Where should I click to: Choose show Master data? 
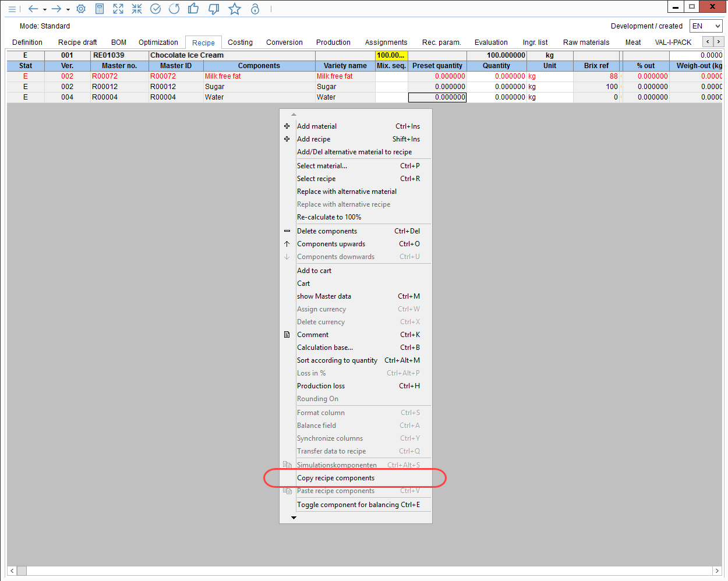point(356,296)
